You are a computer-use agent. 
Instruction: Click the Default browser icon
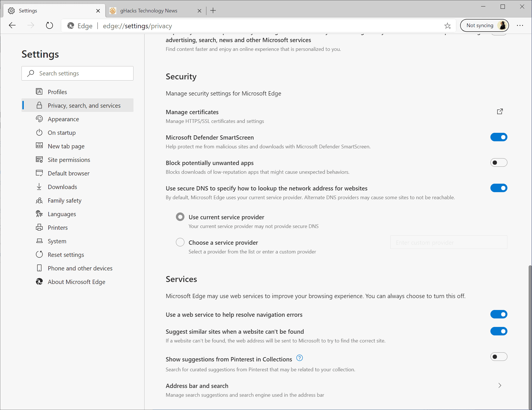coord(39,173)
